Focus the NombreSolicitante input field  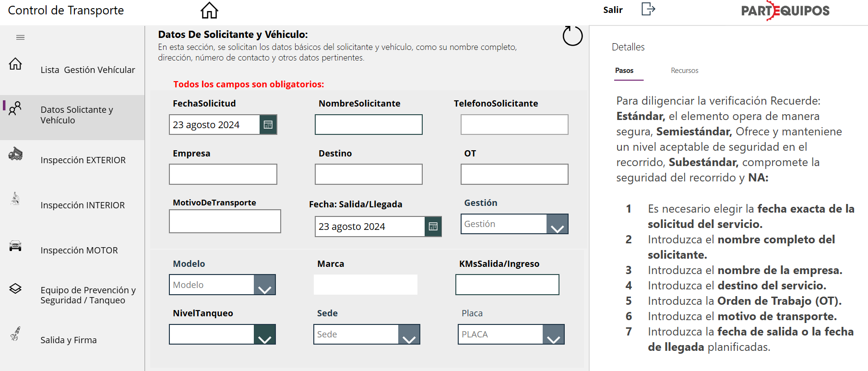(x=369, y=125)
